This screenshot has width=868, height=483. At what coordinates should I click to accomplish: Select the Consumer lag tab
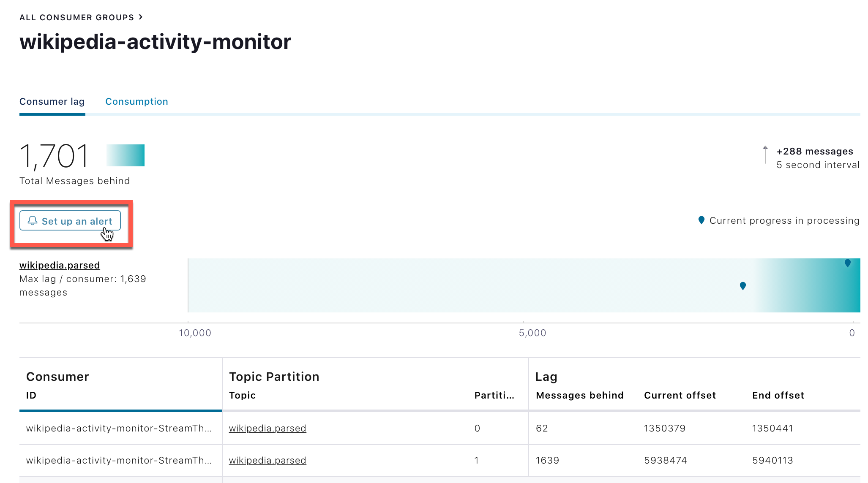click(x=52, y=101)
